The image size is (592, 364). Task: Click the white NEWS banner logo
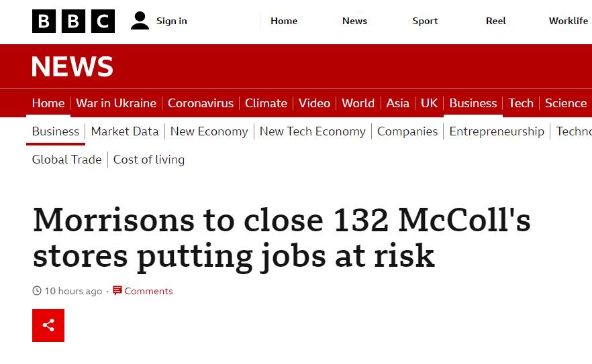72,66
